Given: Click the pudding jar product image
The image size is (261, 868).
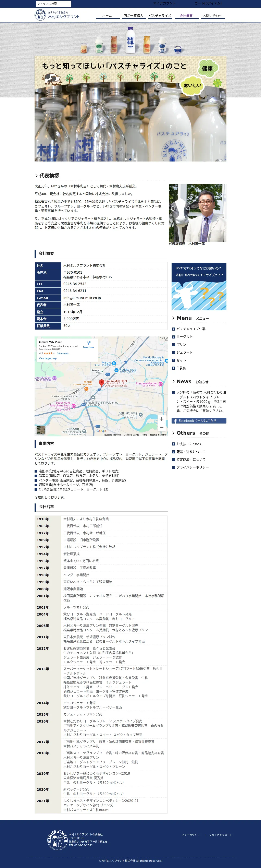Looking at the screenshot, I should [x=84, y=48].
